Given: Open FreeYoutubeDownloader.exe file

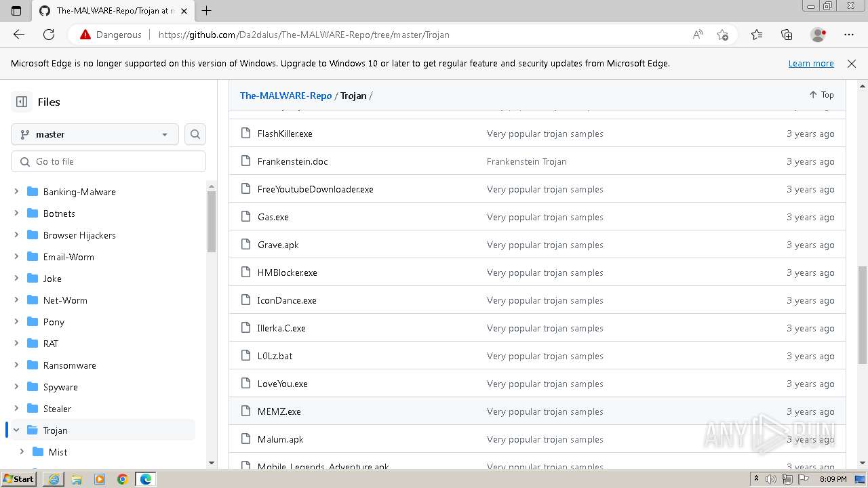Looking at the screenshot, I should [x=315, y=189].
